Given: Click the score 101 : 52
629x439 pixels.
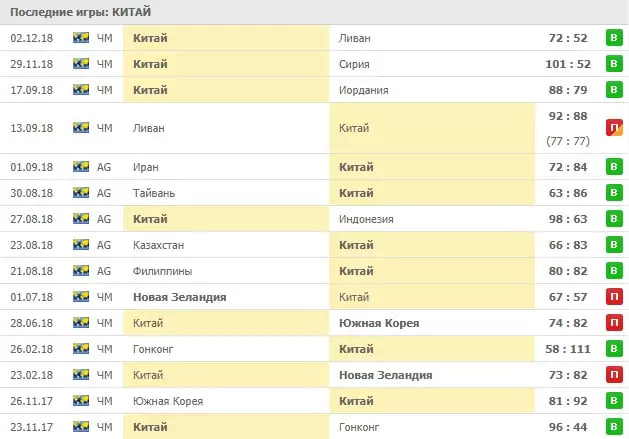Looking at the screenshot, I should [568, 64].
